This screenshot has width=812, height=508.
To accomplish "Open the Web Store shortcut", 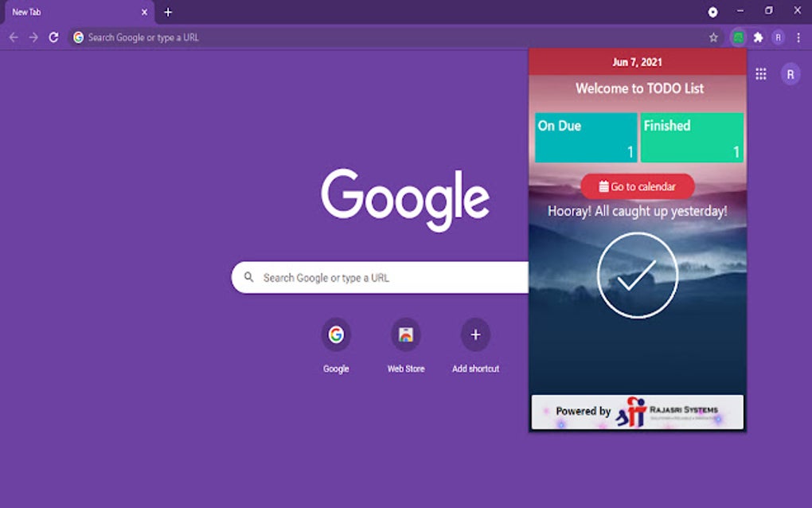I will tap(406, 346).
